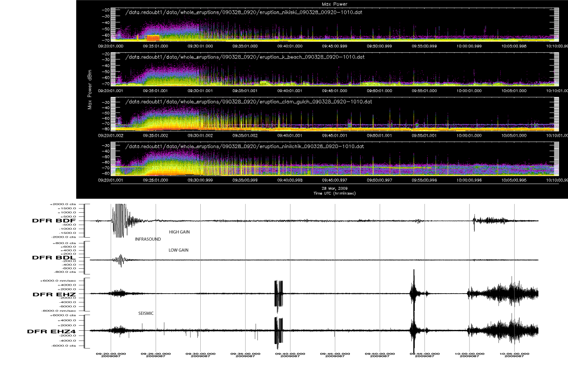Click the "INFRASOUND" annotation
This screenshot has width=568, height=392.
[x=148, y=240]
